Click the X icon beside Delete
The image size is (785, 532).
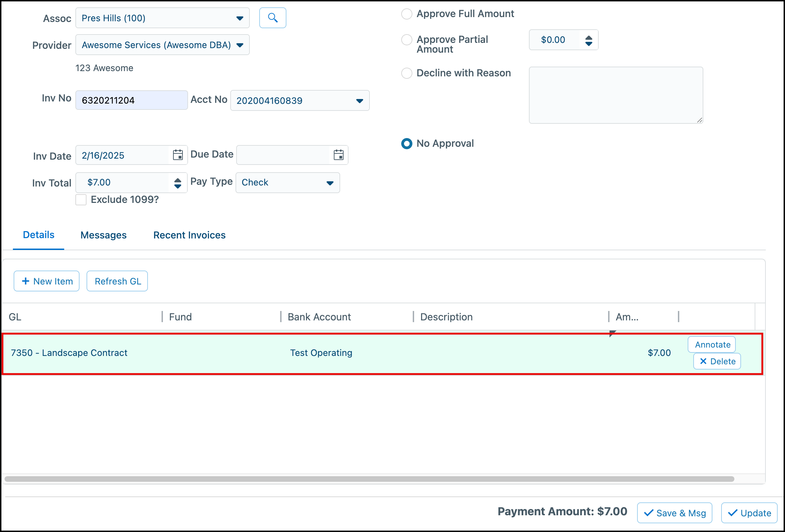click(704, 361)
